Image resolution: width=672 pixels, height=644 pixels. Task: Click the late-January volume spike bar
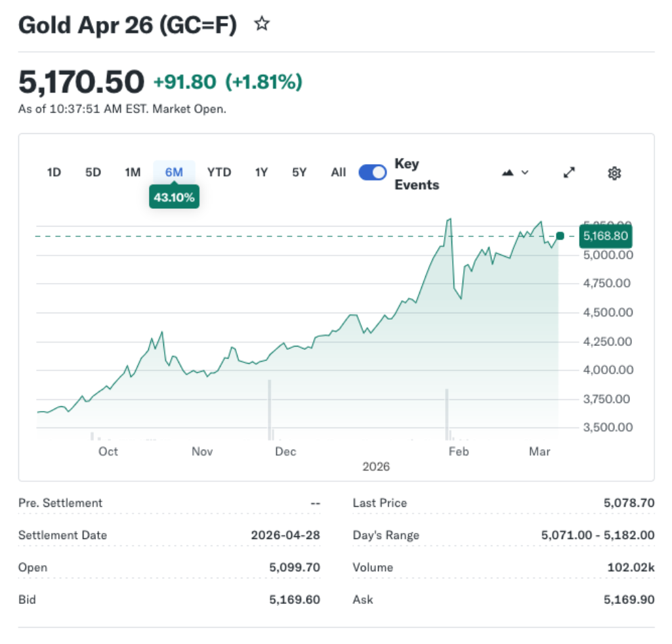coord(447,414)
